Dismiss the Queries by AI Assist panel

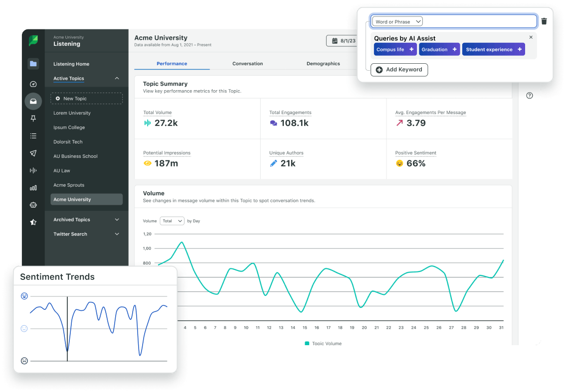[x=531, y=37]
